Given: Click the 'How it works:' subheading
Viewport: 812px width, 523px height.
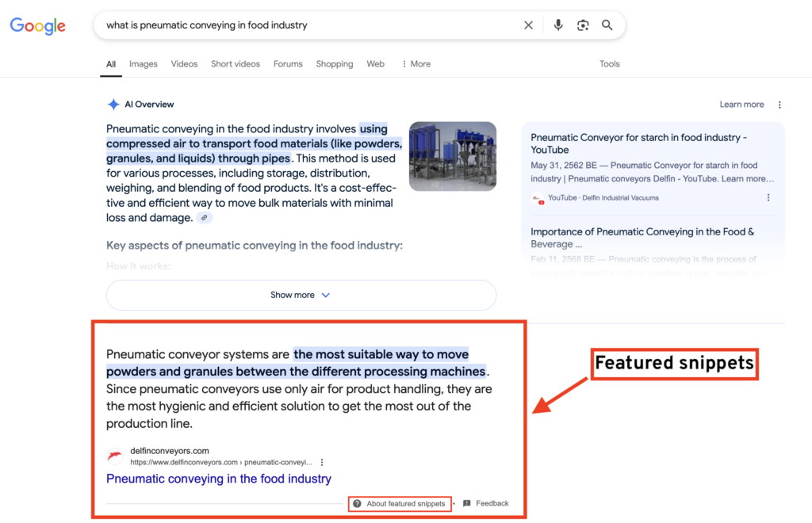Looking at the screenshot, I should 138,266.
